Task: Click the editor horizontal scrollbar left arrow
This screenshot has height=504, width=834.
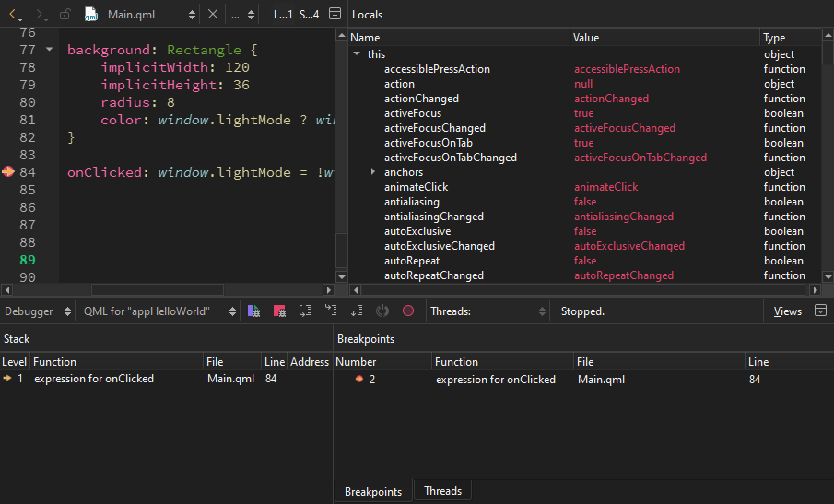Action: (7, 289)
